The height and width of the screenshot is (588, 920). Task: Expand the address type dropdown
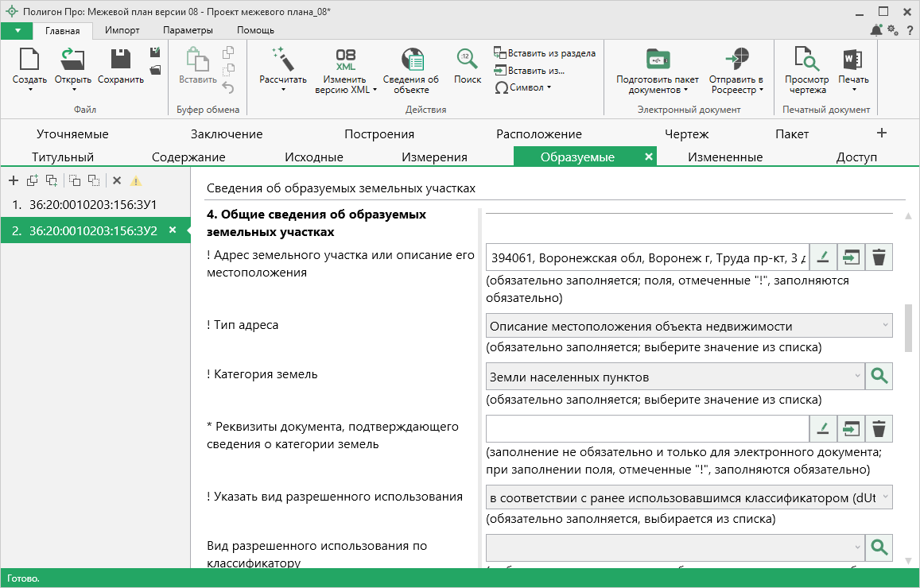885,326
